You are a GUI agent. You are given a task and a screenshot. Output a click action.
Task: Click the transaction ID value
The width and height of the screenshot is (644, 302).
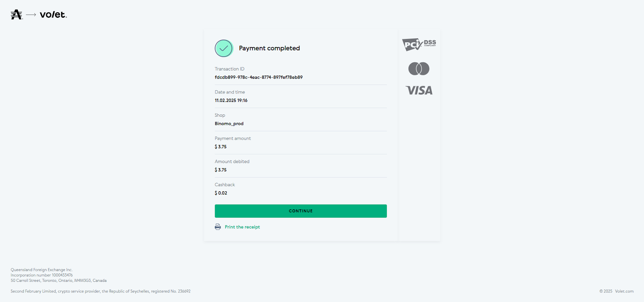click(x=258, y=77)
